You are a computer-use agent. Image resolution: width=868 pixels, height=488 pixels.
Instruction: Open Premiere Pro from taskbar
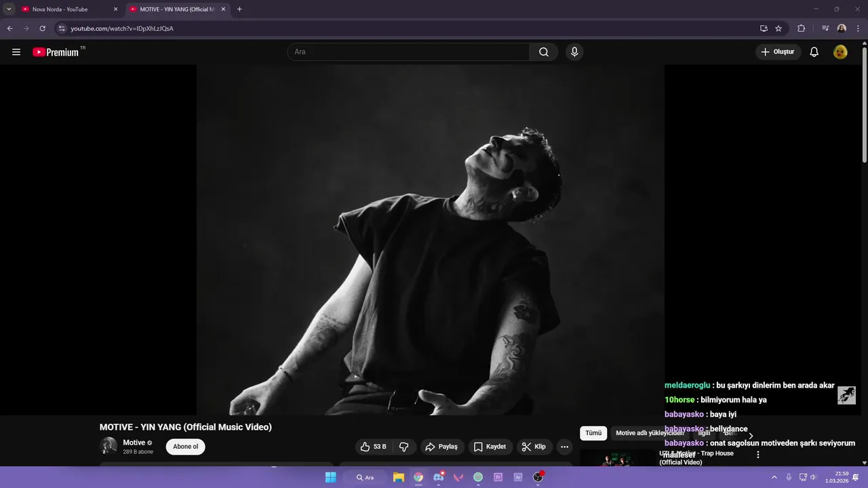498,477
